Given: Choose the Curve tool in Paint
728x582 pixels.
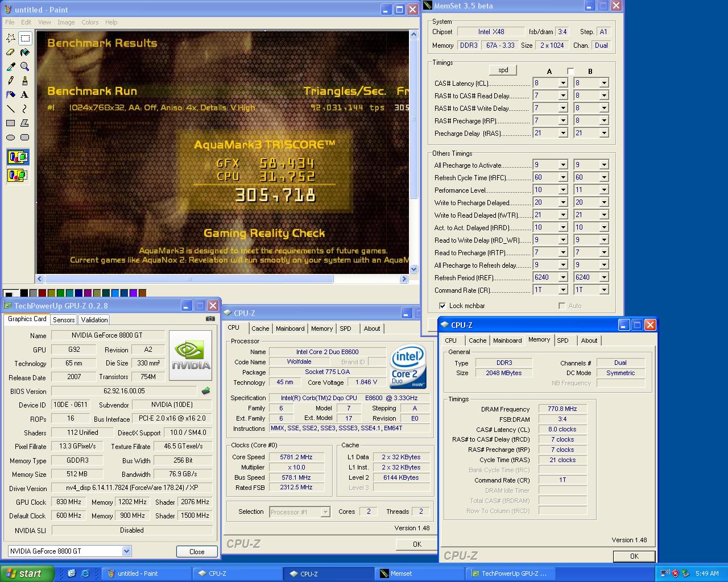Looking at the screenshot, I should [25, 109].
